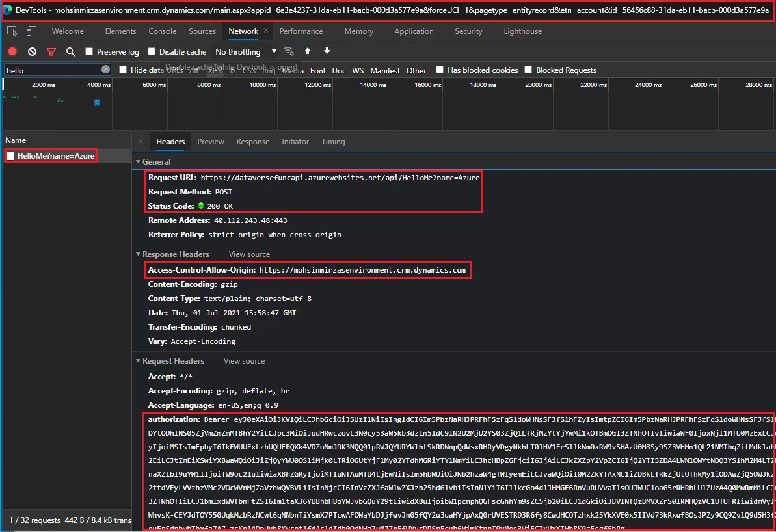This screenshot has height=532, width=776.
Task: Show the Initiator detail tab
Action: (295, 142)
